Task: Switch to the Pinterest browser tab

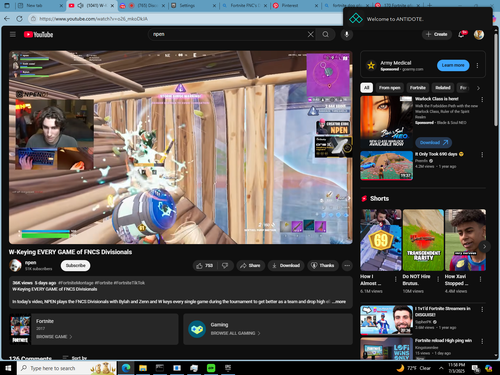Action: 295,6
